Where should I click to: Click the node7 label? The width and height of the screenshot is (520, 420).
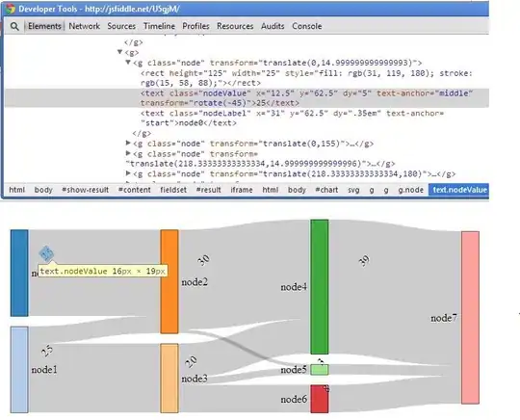tap(444, 318)
